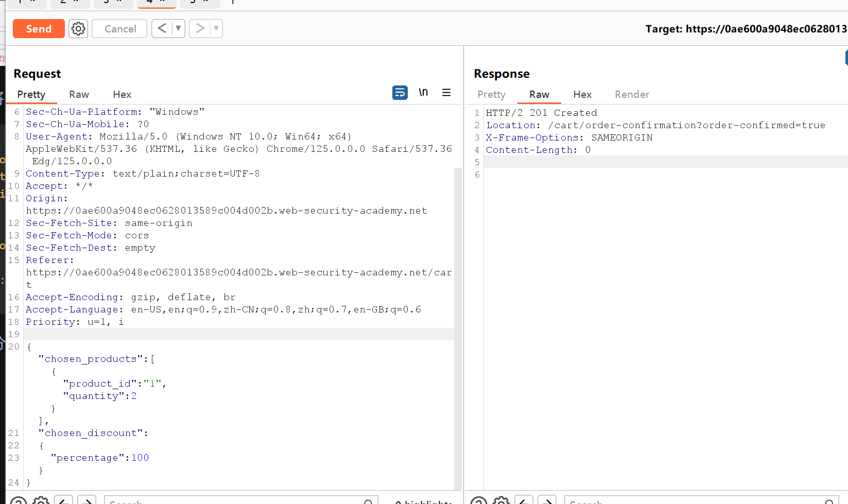Viewport: 848px width, 504px height.
Task: Click the Request panel heading
Action: pyautogui.click(x=37, y=74)
